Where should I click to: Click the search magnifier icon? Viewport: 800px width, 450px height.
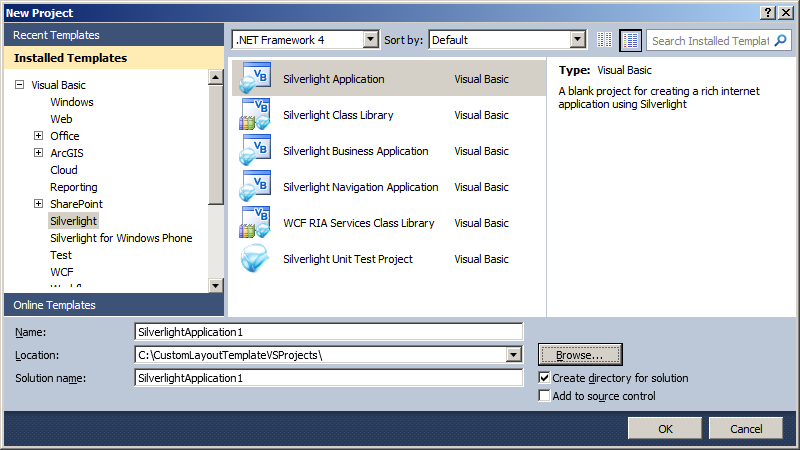click(x=781, y=40)
